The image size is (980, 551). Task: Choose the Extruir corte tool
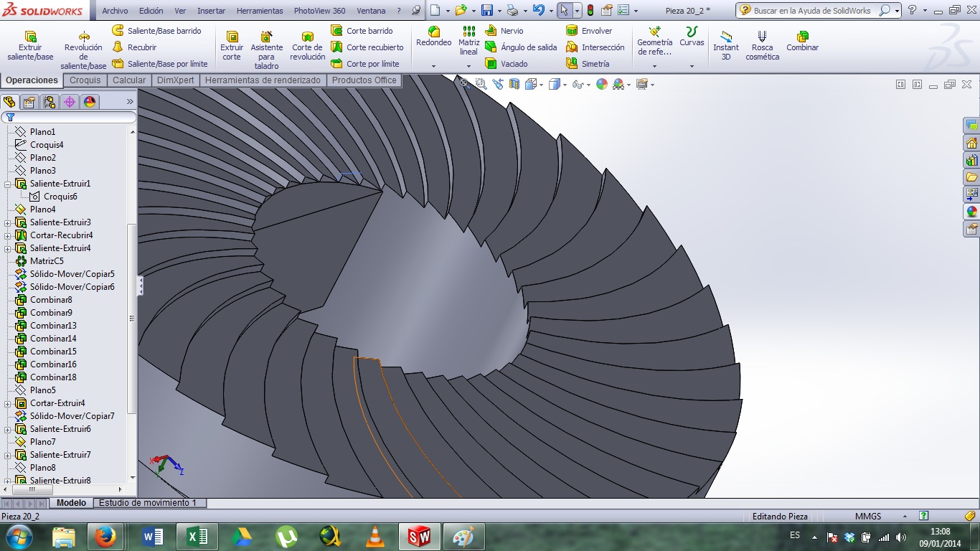coord(232,45)
